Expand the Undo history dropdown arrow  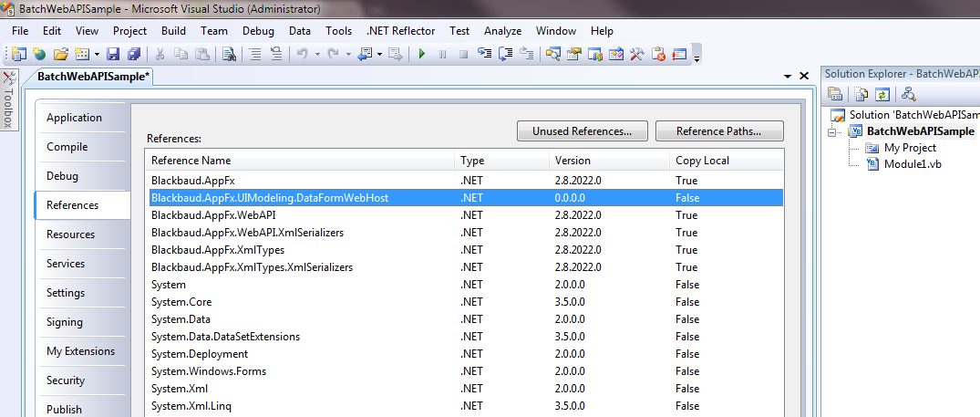click(317, 55)
